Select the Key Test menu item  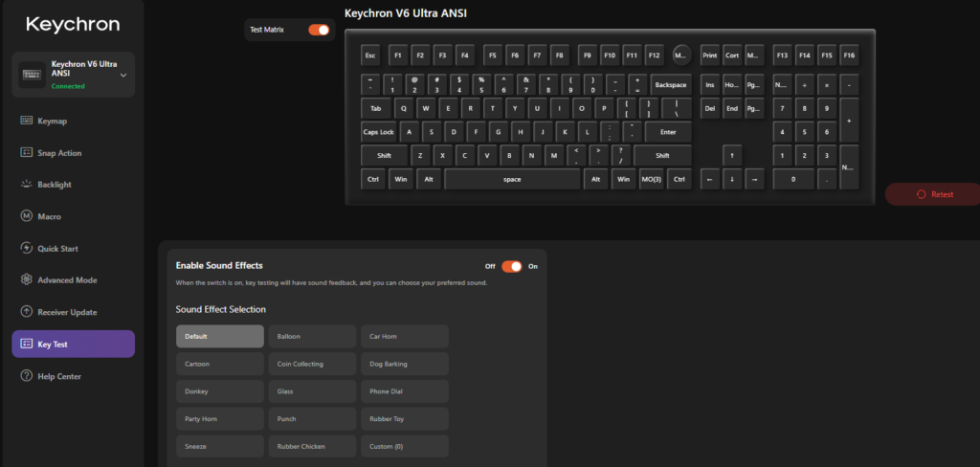coord(73,344)
